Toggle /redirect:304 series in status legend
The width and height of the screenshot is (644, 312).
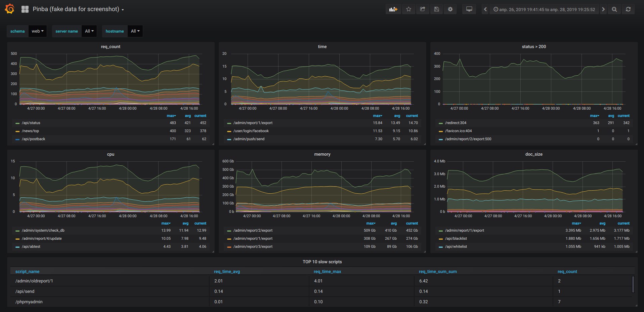tap(456, 123)
